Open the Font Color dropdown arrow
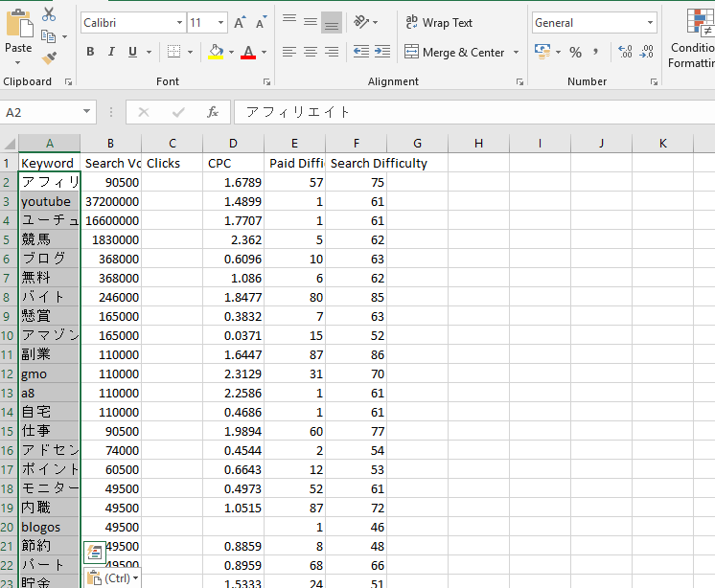 264,53
